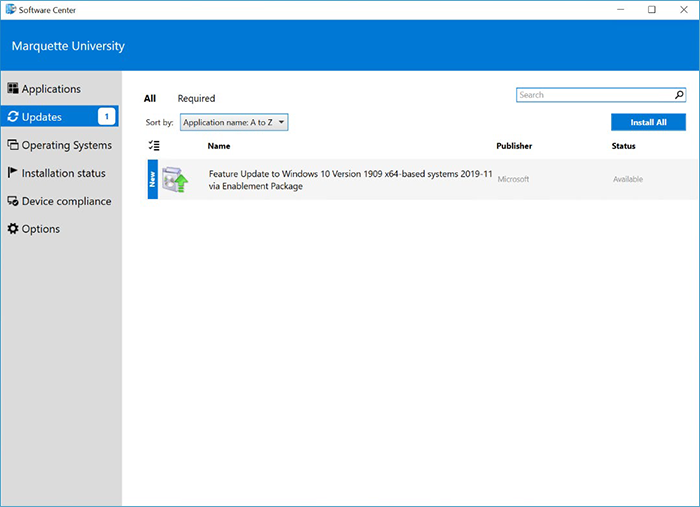Sort list by Name column header

click(x=219, y=146)
